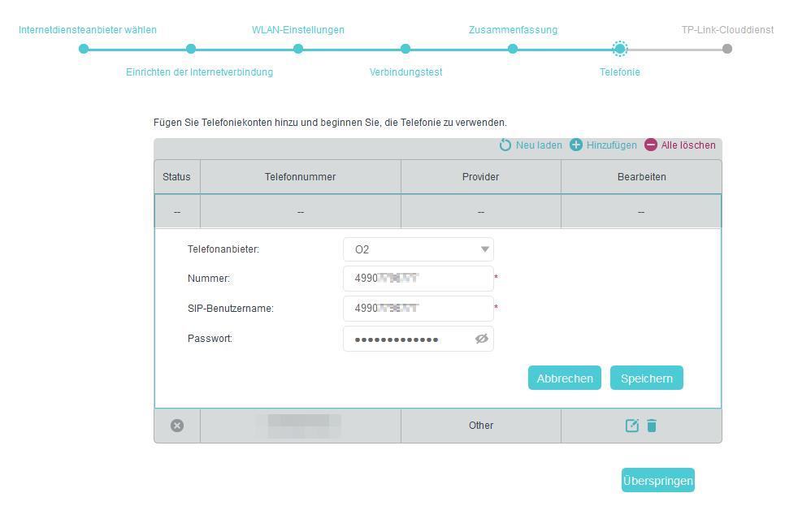
Task: Edit the saved account using the pencil icon
Action: click(631, 425)
